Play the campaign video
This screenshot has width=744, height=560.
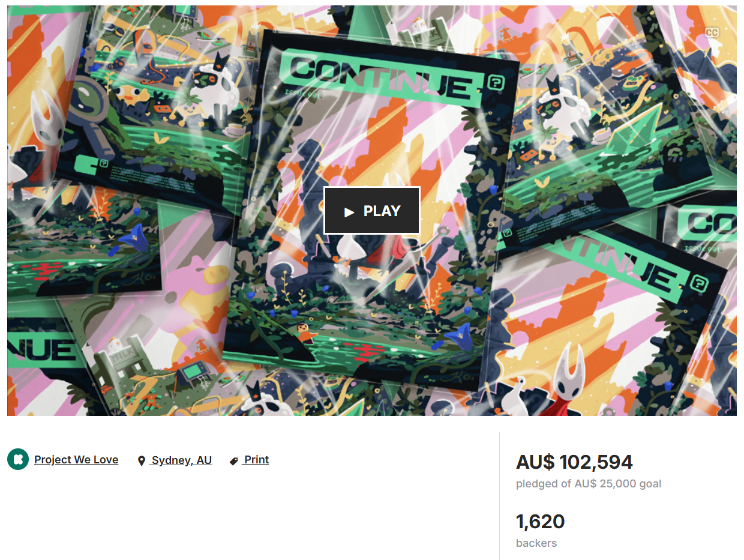tap(372, 211)
